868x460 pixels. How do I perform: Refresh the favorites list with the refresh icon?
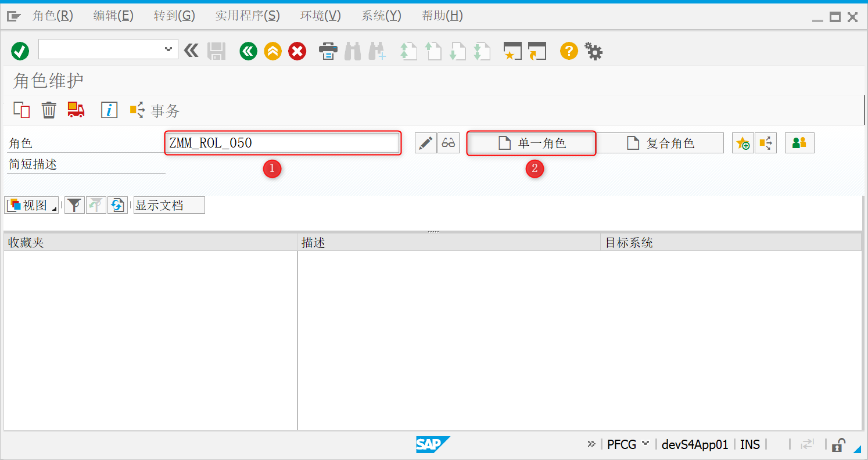click(x=117, y=204)
